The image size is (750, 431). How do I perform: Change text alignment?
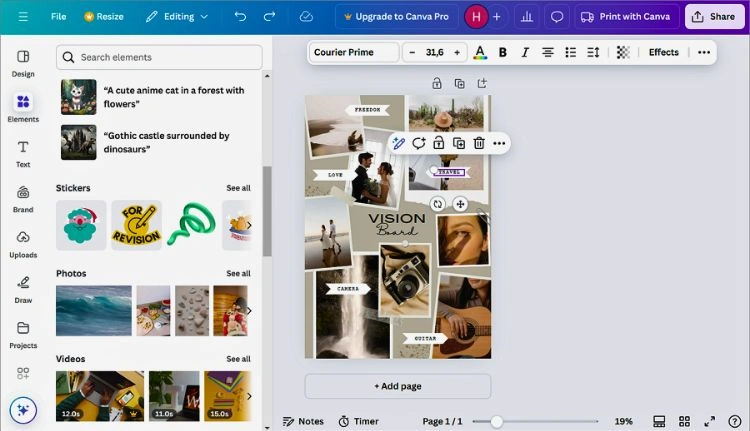pos(548,53)
